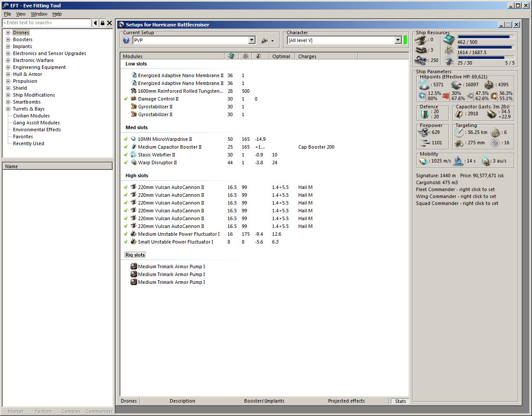Click the Warp Disruptor II module icon
This screenshot has width=532, height=416.
134,162
